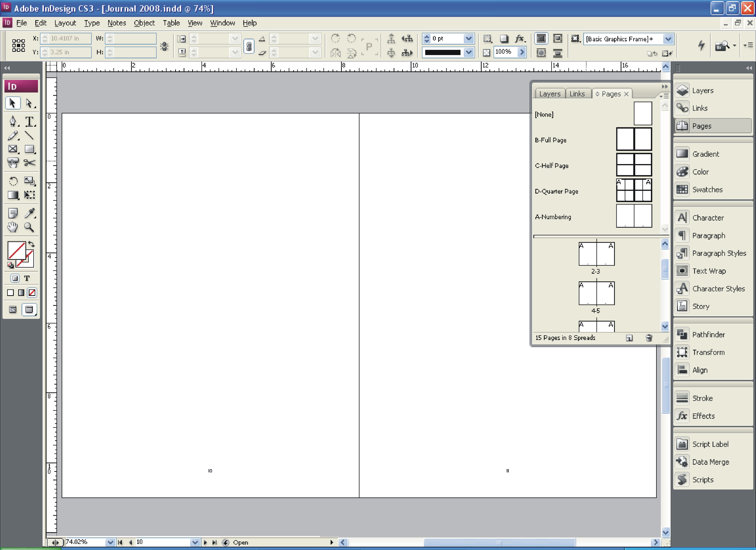Select the Type tool
The width and height of the screenshot is (756, 550).
click(x=30, y=121)
